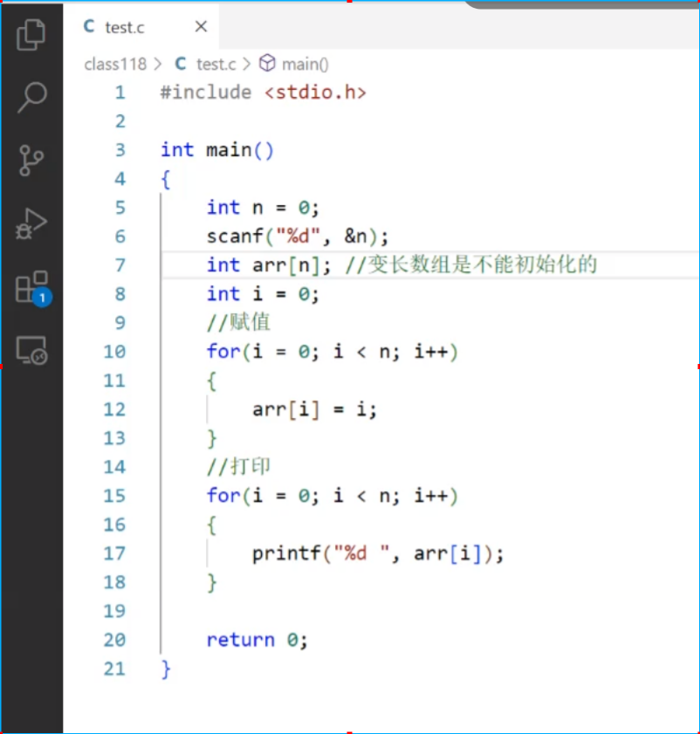Screen dimensions: 700x734
Task: Open the Remote Explorer panel
Action: 31,350
